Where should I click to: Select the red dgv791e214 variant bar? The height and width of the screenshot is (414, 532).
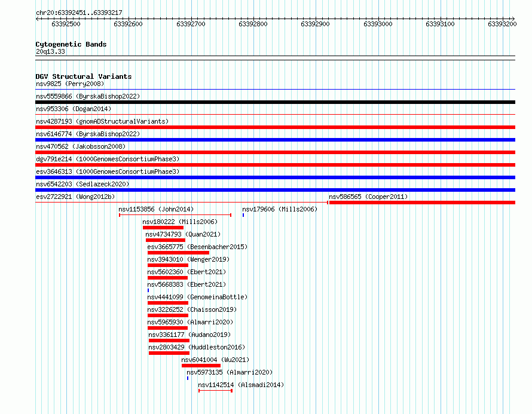pos(275,165)
